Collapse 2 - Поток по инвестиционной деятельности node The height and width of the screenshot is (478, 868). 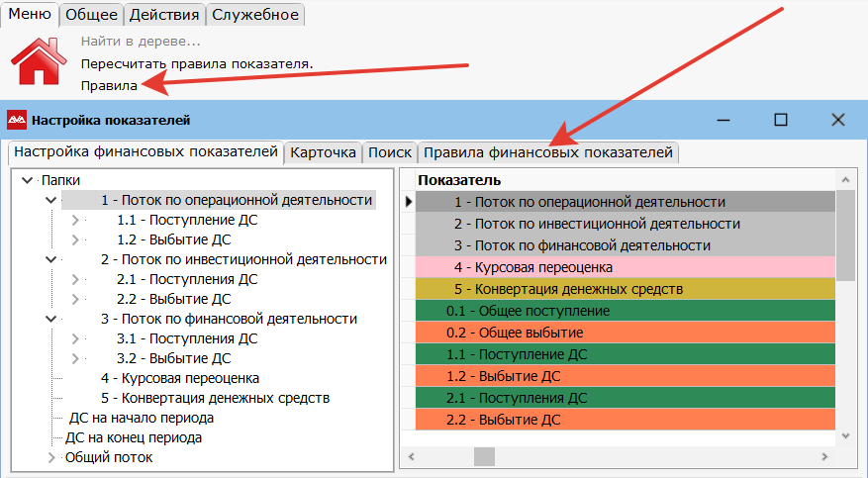(50, 259)
